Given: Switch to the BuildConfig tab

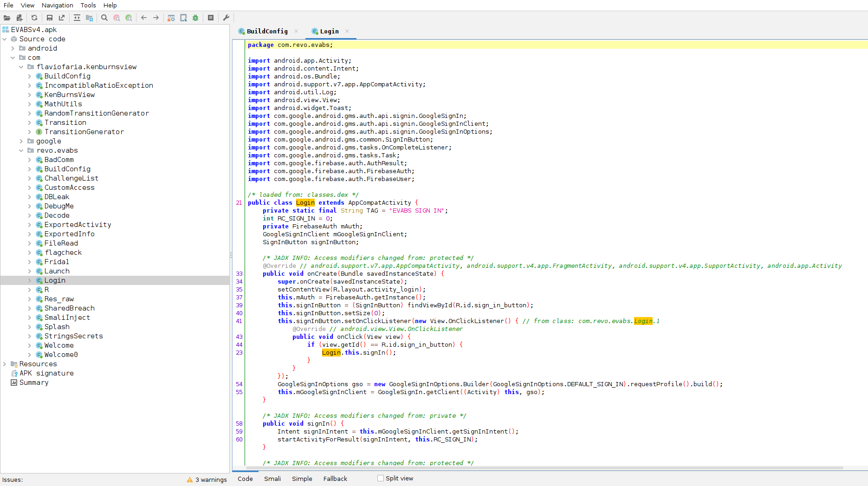Looking at the screenshot, I should click(x=267, y=31).
